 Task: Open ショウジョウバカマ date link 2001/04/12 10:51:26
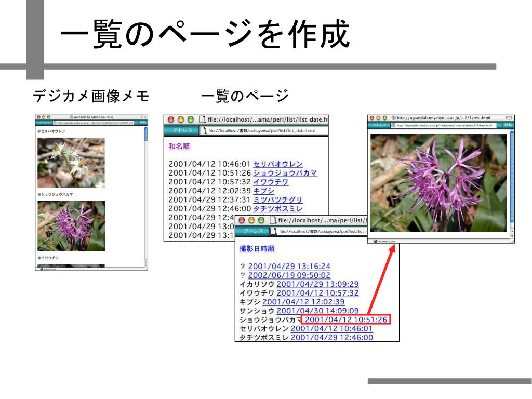pos(346,320)
